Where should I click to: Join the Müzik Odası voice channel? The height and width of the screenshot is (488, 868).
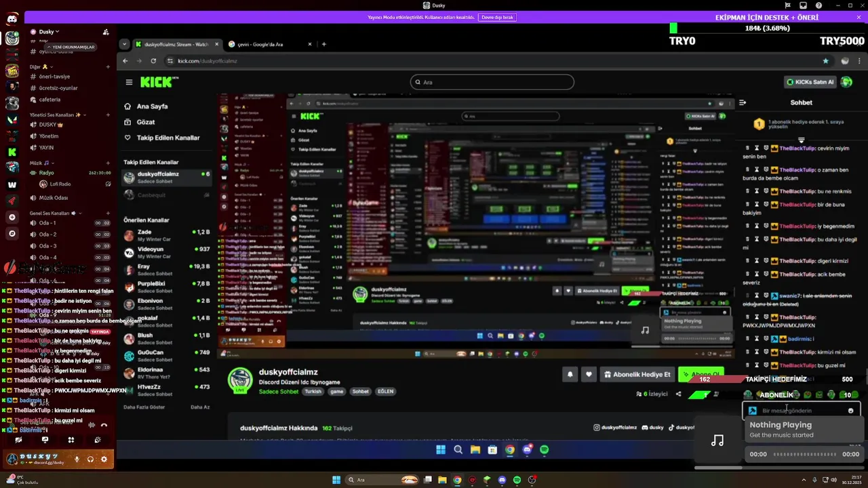(x=54, y=198)
